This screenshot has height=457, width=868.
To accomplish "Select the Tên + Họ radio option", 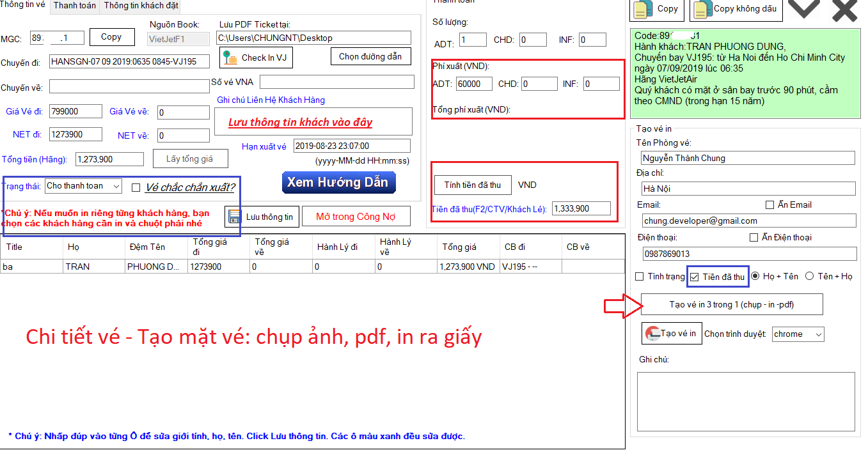I will [809, 276].
